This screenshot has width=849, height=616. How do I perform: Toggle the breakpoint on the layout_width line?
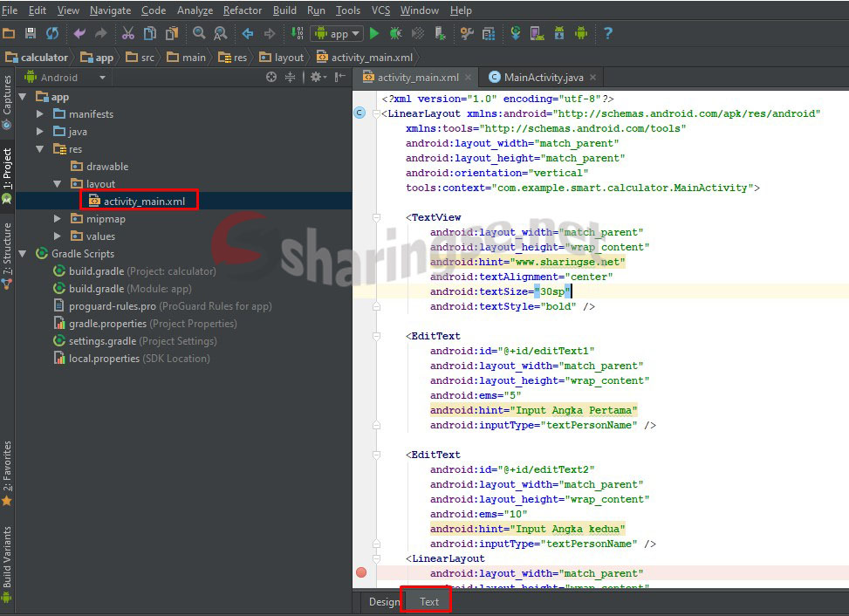tap(361, 572)
